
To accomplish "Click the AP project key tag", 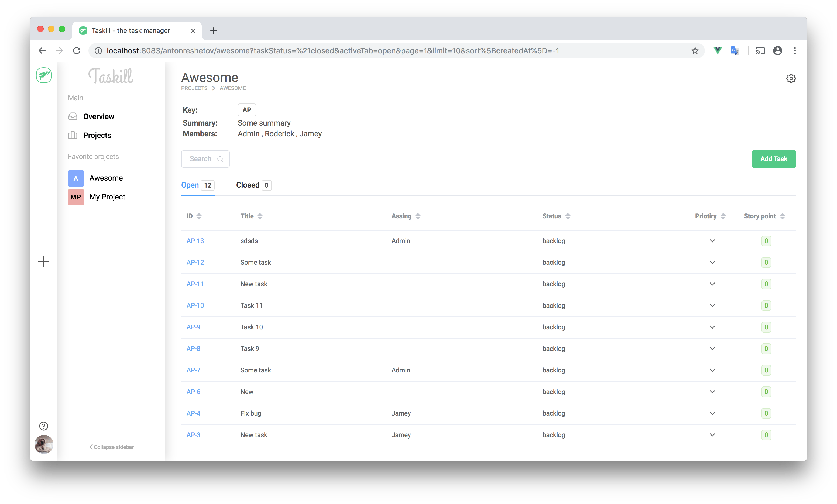I will pos(247,110).
